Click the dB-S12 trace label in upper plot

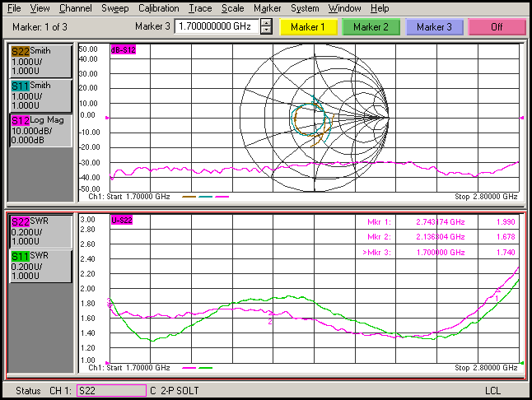(x=123, y=50)
